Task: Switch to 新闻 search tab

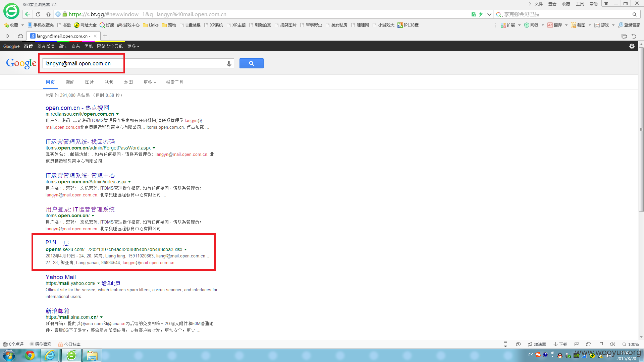Action: tap(70, 82)
